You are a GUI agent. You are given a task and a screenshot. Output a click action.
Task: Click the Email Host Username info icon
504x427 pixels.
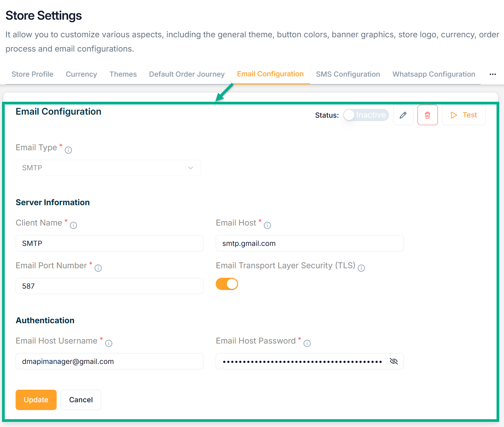pos(109,343)
